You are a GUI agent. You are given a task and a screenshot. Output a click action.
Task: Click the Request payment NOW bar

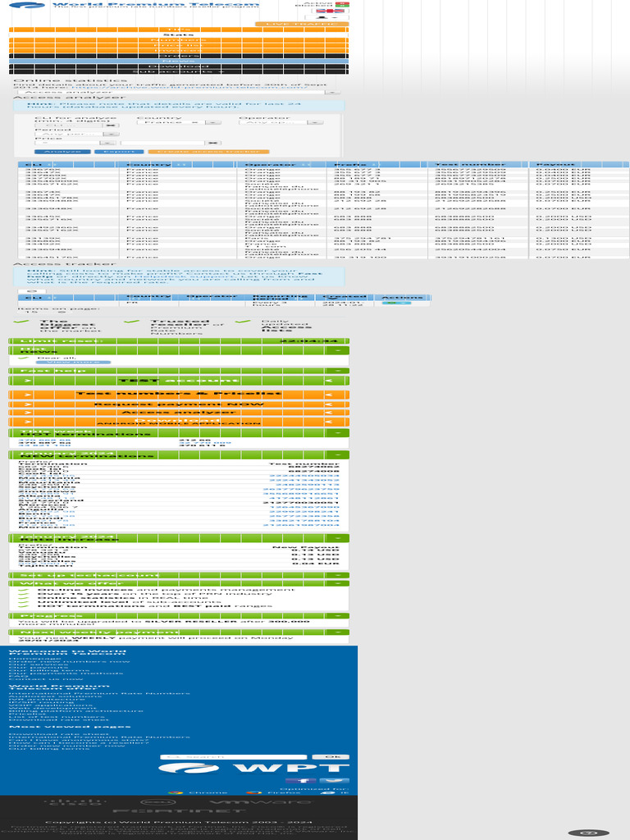coord(178,404)
